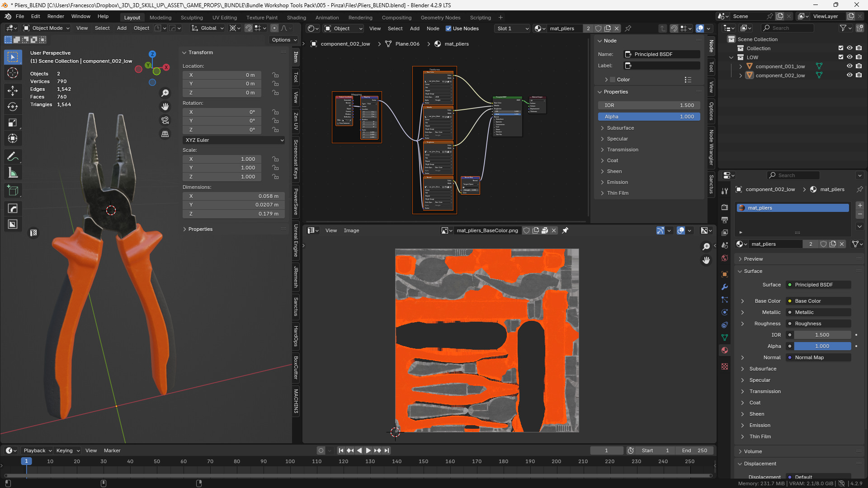Select the Rotate tool in left toolbar
The height and width of the screenshot is (488, 868).
[x=13, y=107]
